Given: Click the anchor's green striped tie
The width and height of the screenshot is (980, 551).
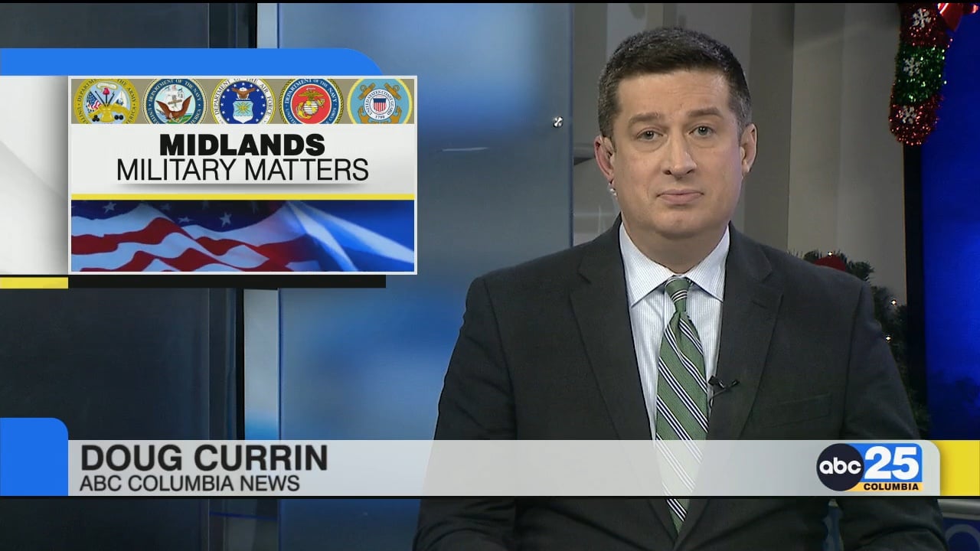Looking at the screenshot, I should pyautogui.click(x=681, y=383).
